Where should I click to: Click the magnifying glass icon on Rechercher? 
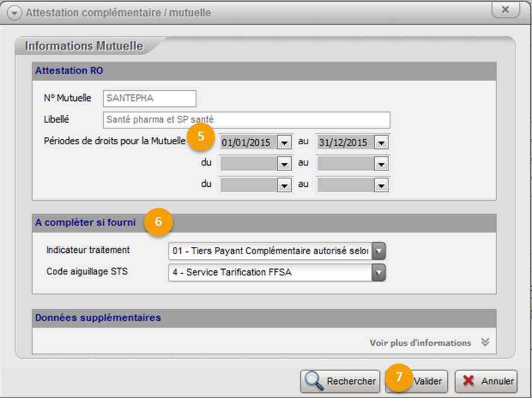(315, 381)
